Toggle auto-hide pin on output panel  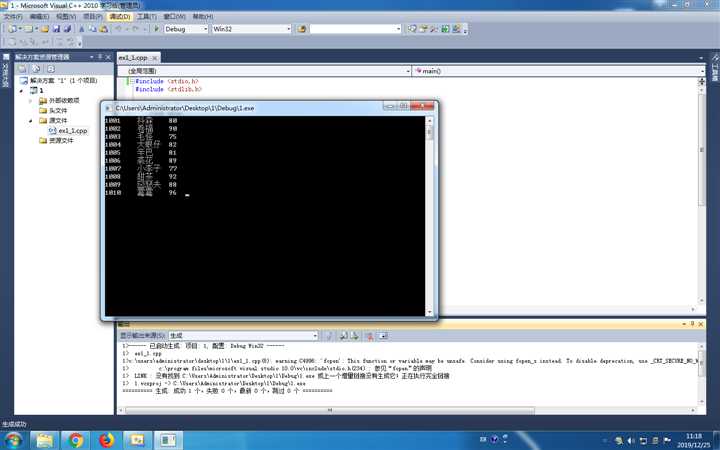click(x=692, y=324)
